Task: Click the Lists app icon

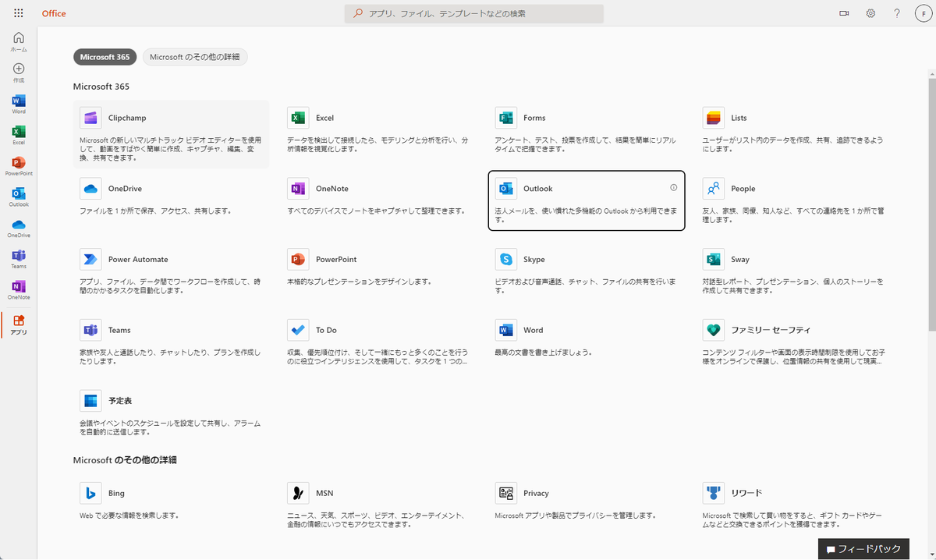Action: (713, 118)
